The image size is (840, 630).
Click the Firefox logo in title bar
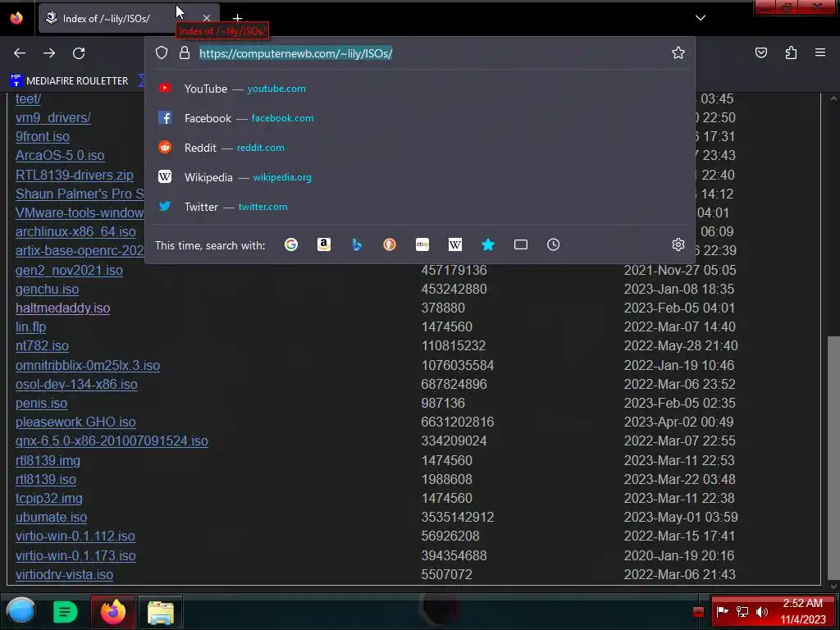tap(16, 18)
